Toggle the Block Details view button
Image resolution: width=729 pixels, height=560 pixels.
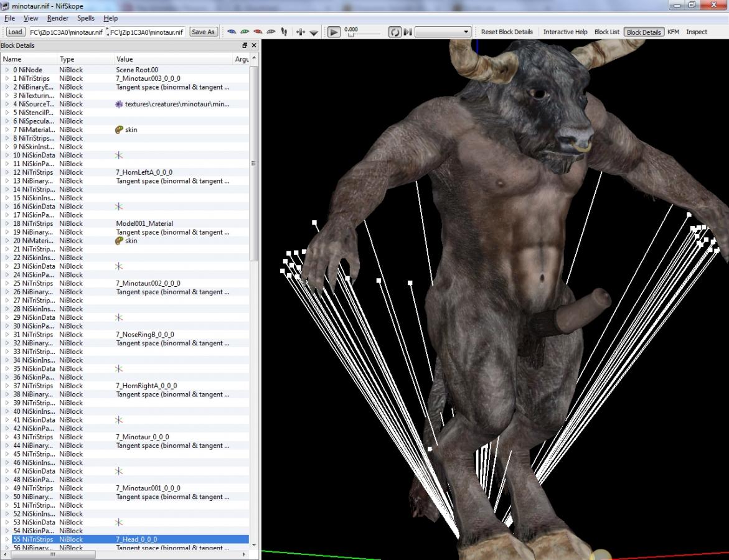click(644, 32)
